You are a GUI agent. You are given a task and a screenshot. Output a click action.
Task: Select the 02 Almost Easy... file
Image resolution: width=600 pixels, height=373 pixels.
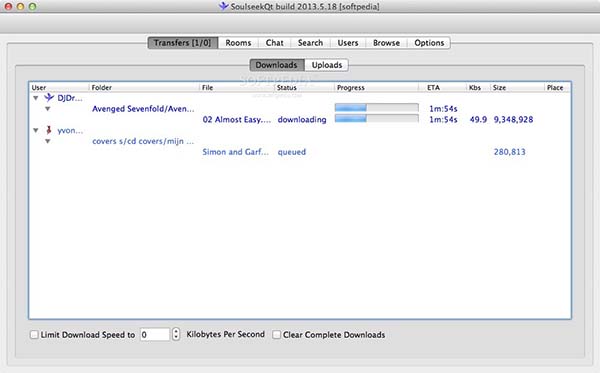coord(237,119)
